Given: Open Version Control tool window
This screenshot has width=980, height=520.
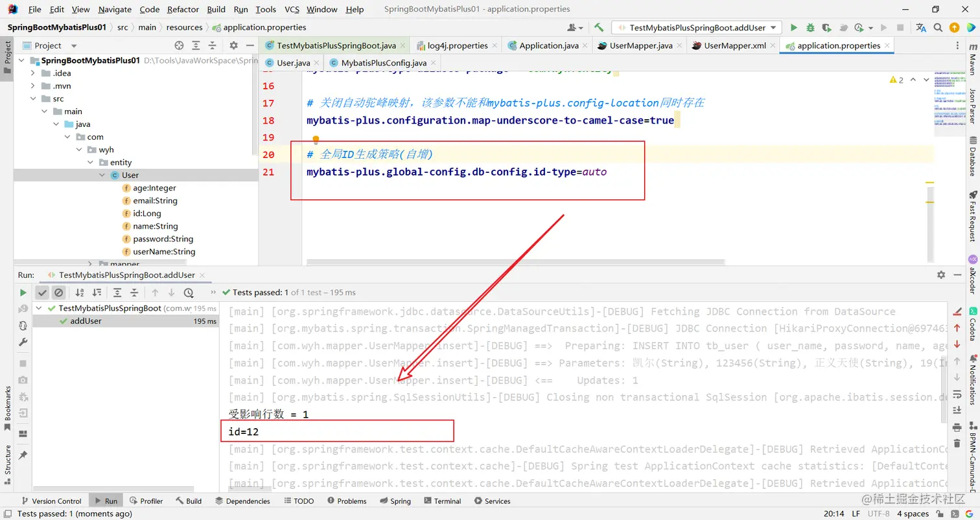Looking at the screenshot, I should click(x=52, y=501).
